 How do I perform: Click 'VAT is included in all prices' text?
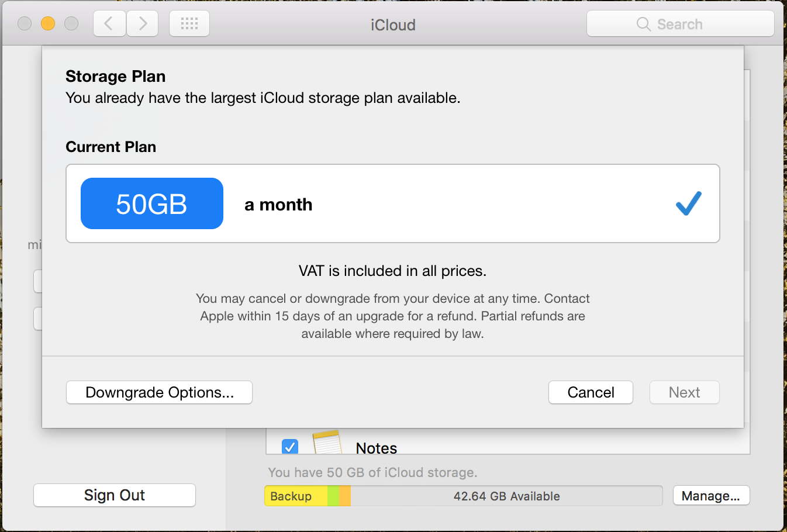392,271
